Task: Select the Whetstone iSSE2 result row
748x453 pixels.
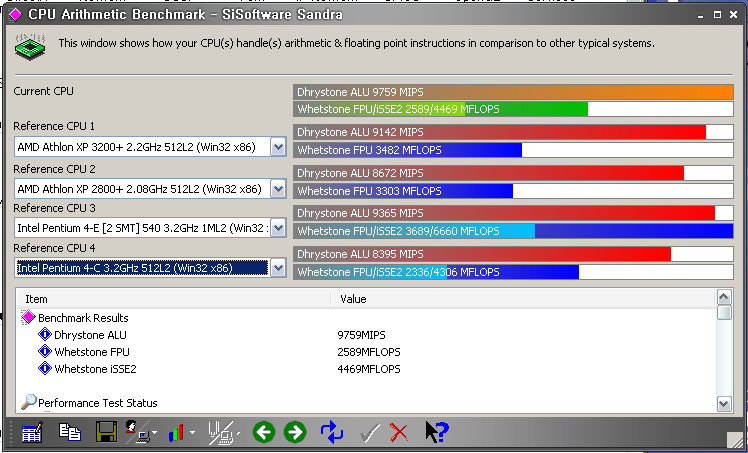Action: tap(366, 369)
